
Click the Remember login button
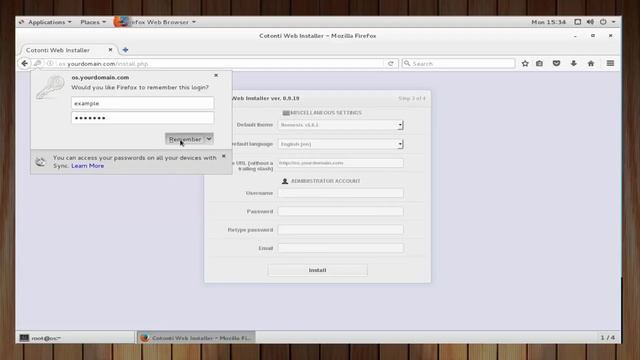pyautogui.click(x=185, y=139)
